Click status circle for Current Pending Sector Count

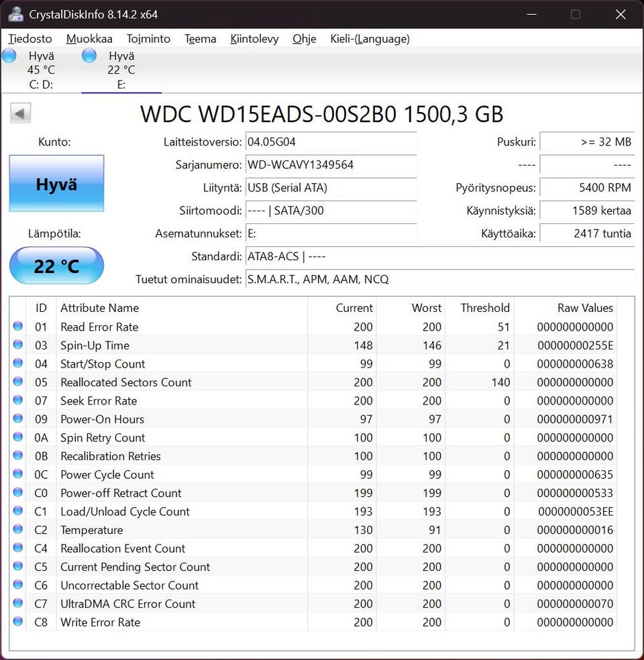click(x=17, y=566)
